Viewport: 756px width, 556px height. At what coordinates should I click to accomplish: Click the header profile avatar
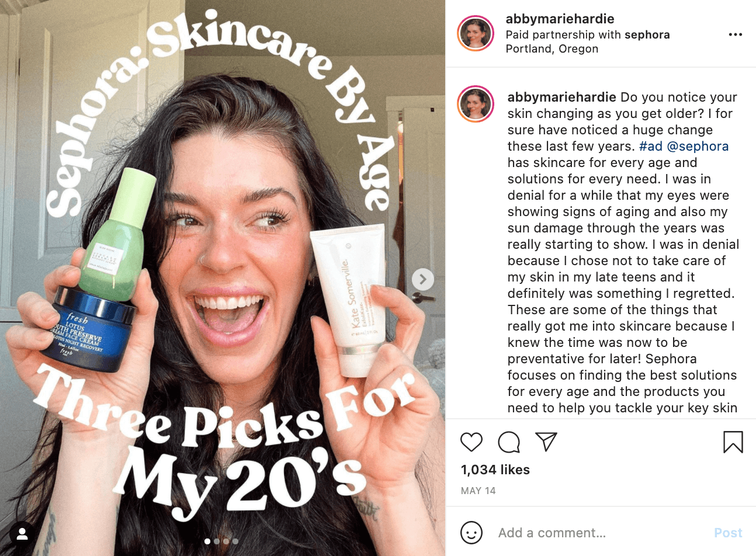[x=476, y=34]
